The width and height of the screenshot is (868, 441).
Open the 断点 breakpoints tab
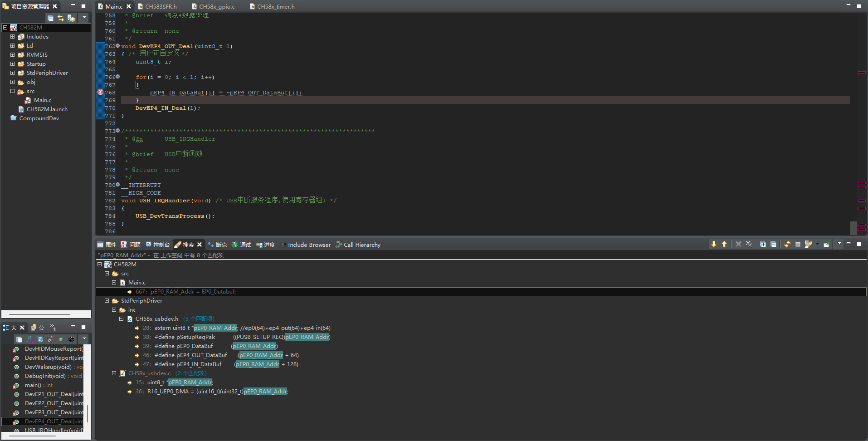click(217, 245)
